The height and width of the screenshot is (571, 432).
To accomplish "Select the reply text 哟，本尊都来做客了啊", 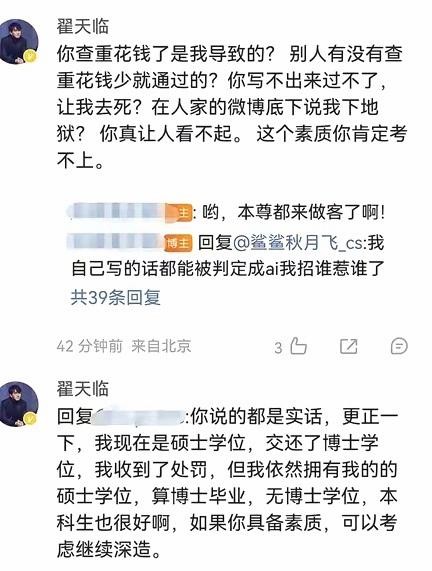I will point(293,212).
